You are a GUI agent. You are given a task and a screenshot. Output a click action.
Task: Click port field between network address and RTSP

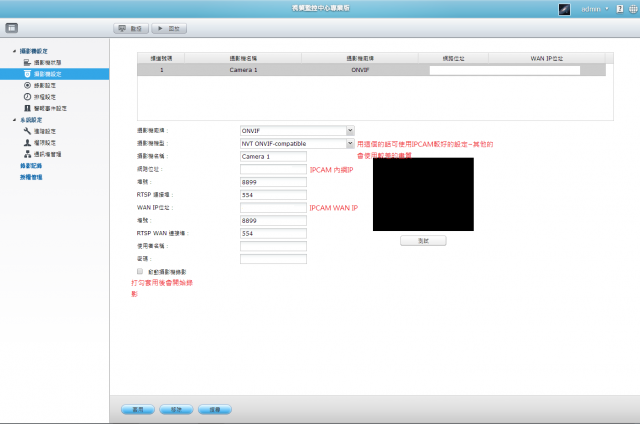tap(273, 182)
